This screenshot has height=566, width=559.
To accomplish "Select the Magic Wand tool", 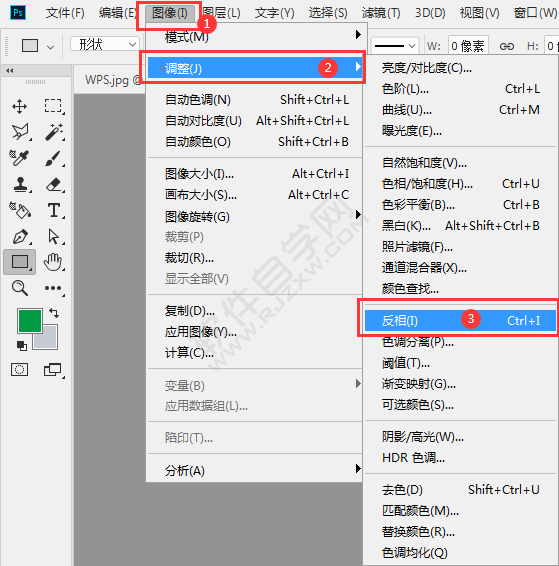I will click(x=54, y=132).
